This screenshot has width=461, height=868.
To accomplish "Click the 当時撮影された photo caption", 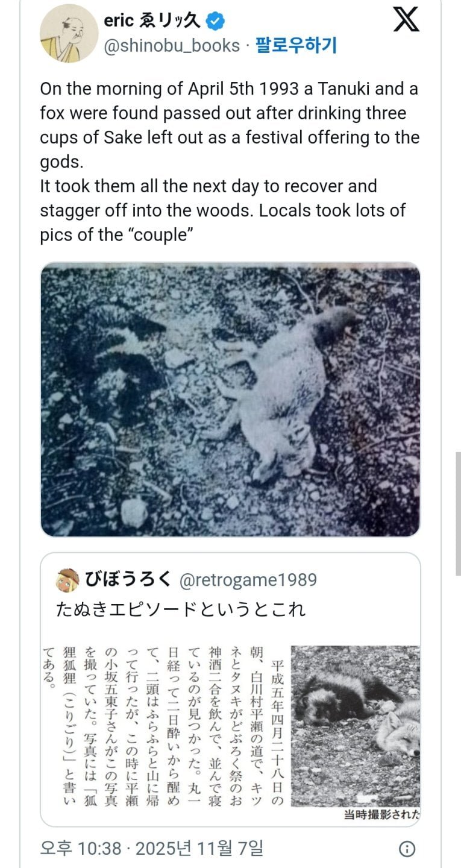I will (381, 815).
